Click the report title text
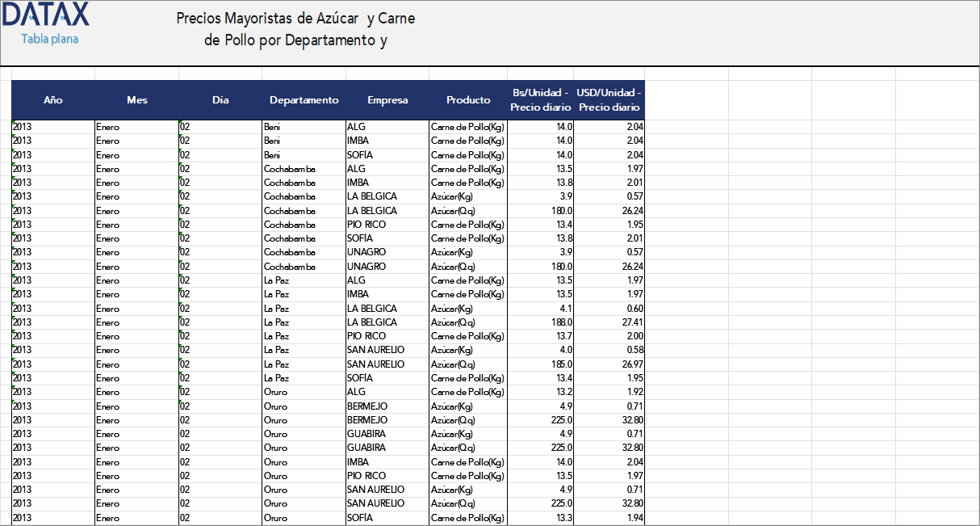This screenshot has height=526, width=980. click(295, 27)
